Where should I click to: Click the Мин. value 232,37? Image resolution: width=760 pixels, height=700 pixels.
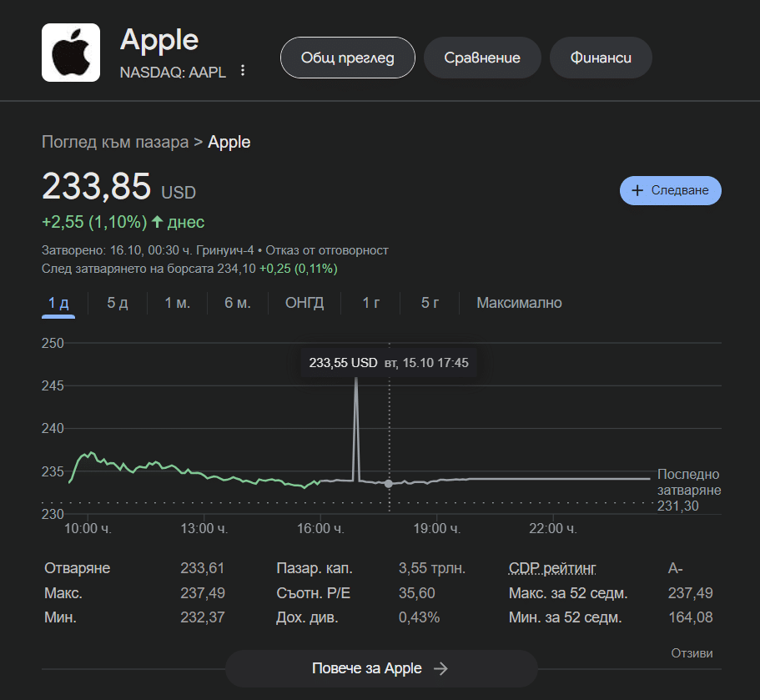[x=203, y=617]
